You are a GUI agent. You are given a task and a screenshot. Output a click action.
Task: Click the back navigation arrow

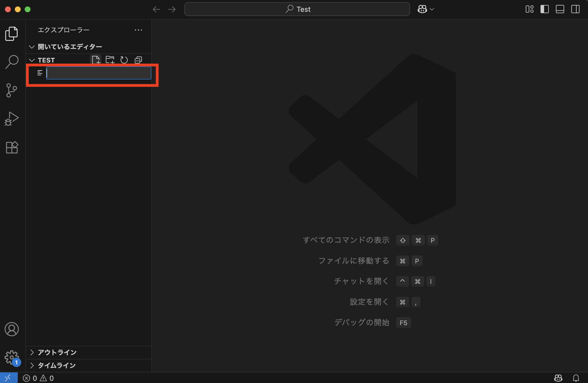point(156,9)
